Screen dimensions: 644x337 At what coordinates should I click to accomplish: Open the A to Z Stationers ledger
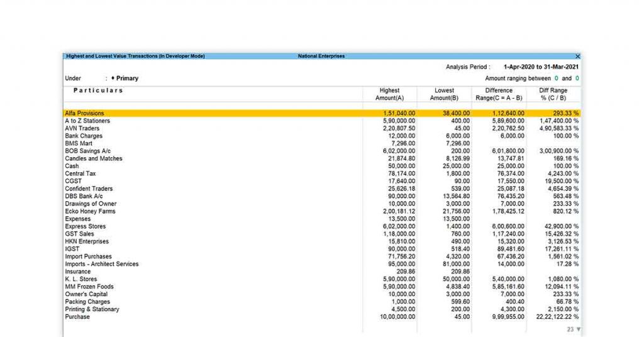tap(87, 121)
